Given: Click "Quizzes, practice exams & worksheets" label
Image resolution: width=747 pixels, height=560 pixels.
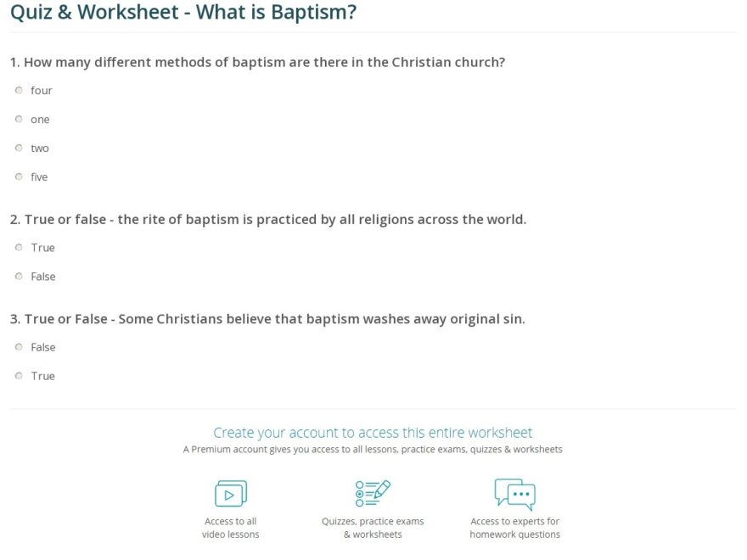Looking at the screenshot, I should tap(372, 527).
